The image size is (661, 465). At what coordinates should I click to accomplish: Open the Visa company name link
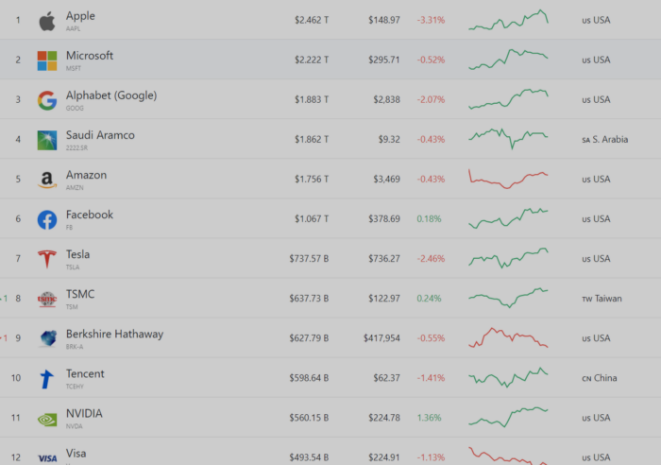click(76, 453)
